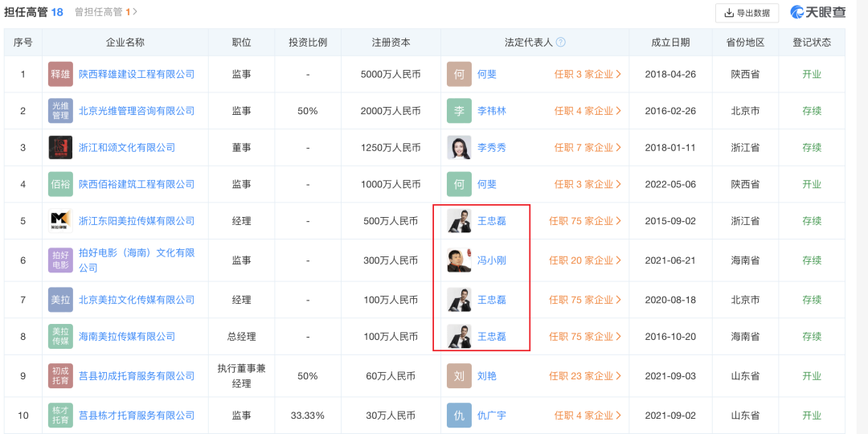Click 李秀秀's avatar photo
The height and width of the screenshot is (434, 868).
pyautogui.click(x=459, y=148)
